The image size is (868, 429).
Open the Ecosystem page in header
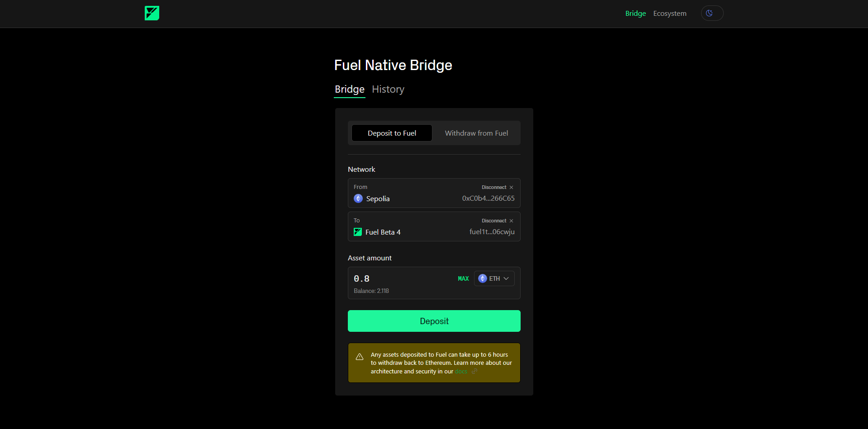click(x=669, y=14)
